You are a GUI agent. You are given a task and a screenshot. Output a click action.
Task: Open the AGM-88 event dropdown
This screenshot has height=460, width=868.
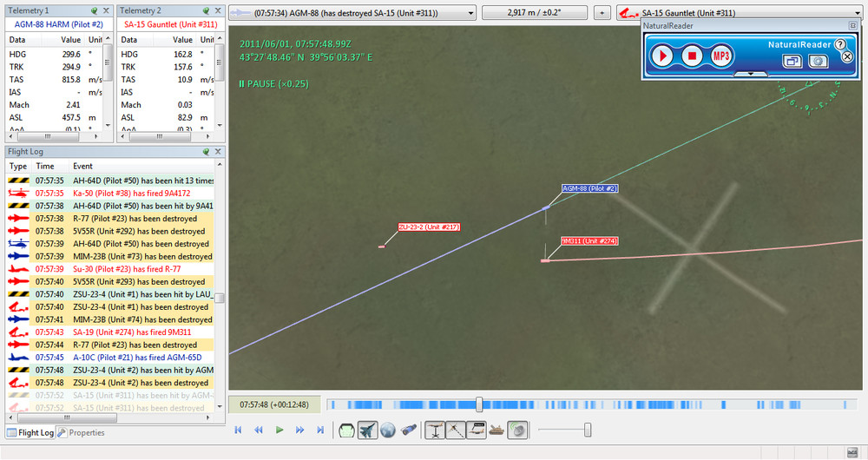click(x=470, y=13)
